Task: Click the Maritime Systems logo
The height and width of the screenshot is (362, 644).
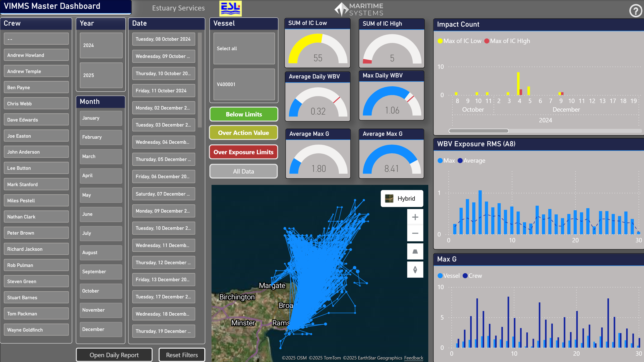Action: [x=359, y=9]
